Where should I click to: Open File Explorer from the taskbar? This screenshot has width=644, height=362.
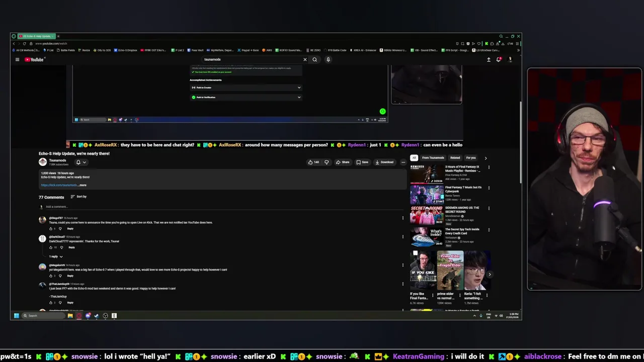point(70,316)
